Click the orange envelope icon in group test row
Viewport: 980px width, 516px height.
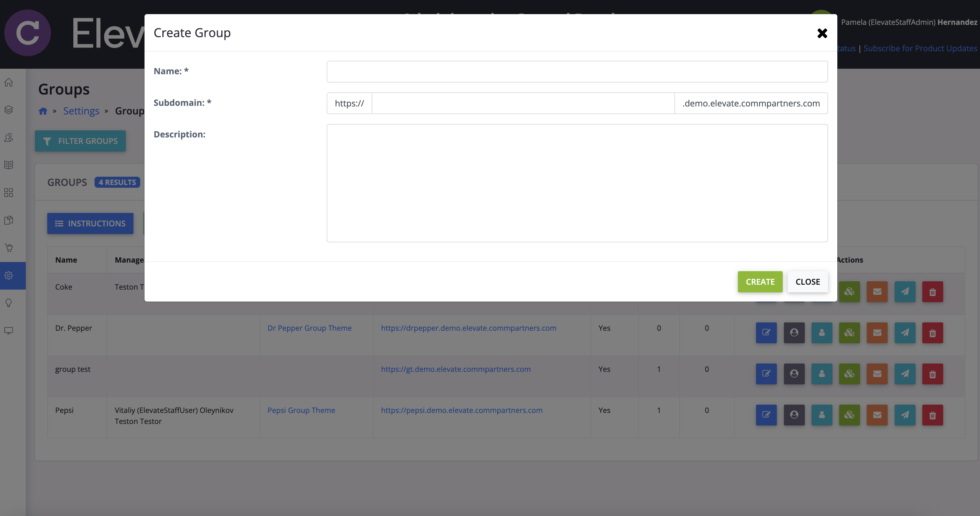(877, 374)
